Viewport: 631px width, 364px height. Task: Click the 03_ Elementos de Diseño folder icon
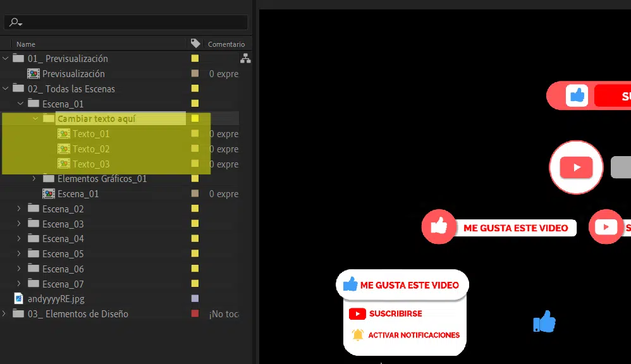tap(18, 313)
